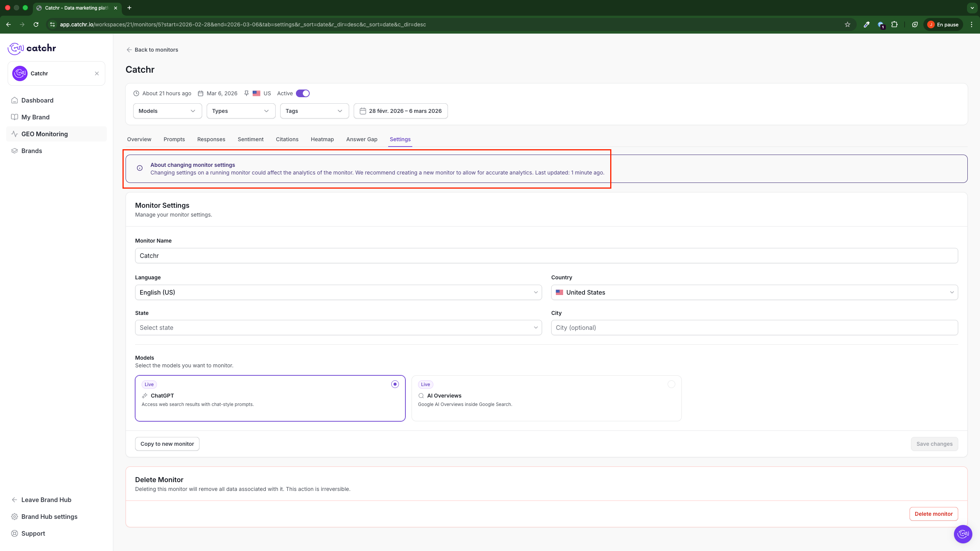
Task: Remove the Catchr brand with X icon
Action: click(97, 73)
